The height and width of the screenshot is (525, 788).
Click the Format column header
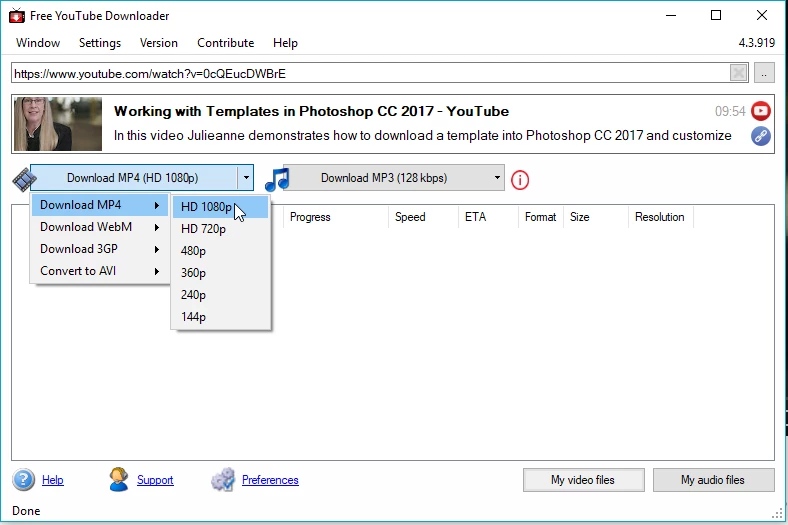coord(541,217)
